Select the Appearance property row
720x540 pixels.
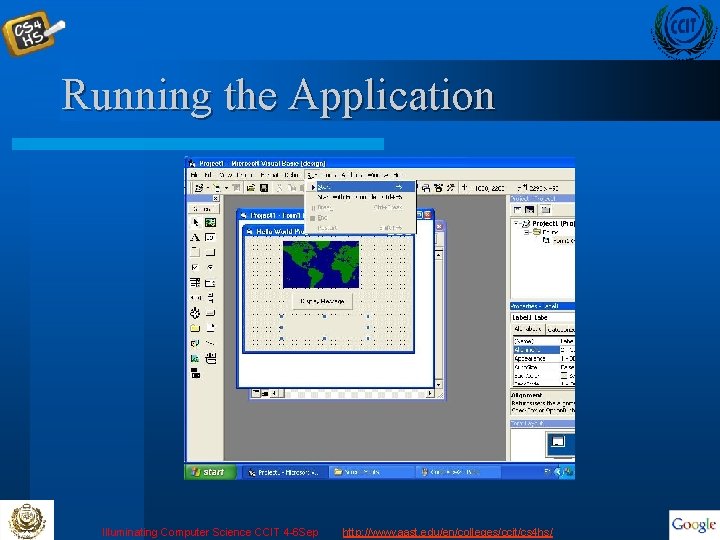544,358
